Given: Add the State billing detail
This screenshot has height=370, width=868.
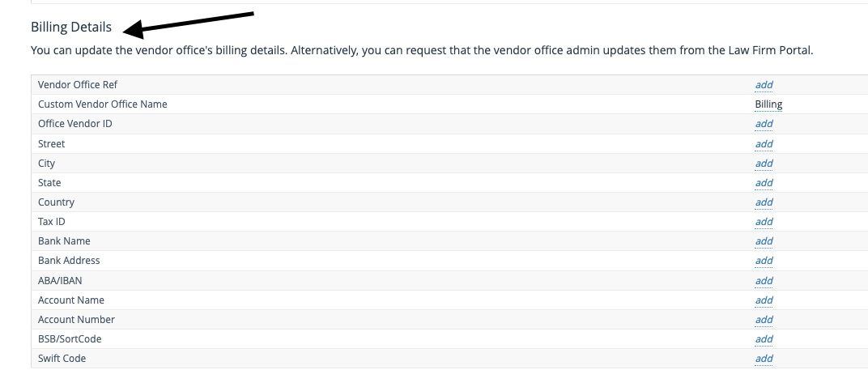Looking at the screenshot, I should (x=764, y=183).
